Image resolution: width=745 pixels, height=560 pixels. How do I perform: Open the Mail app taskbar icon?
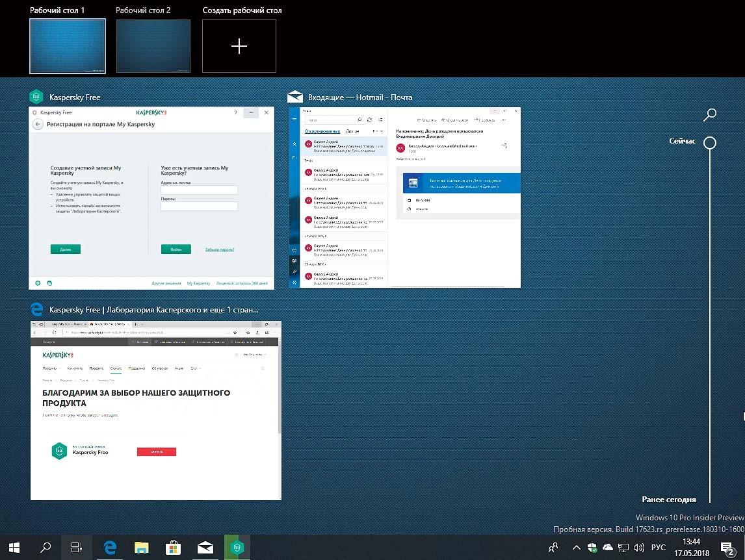tap(205, 548)
